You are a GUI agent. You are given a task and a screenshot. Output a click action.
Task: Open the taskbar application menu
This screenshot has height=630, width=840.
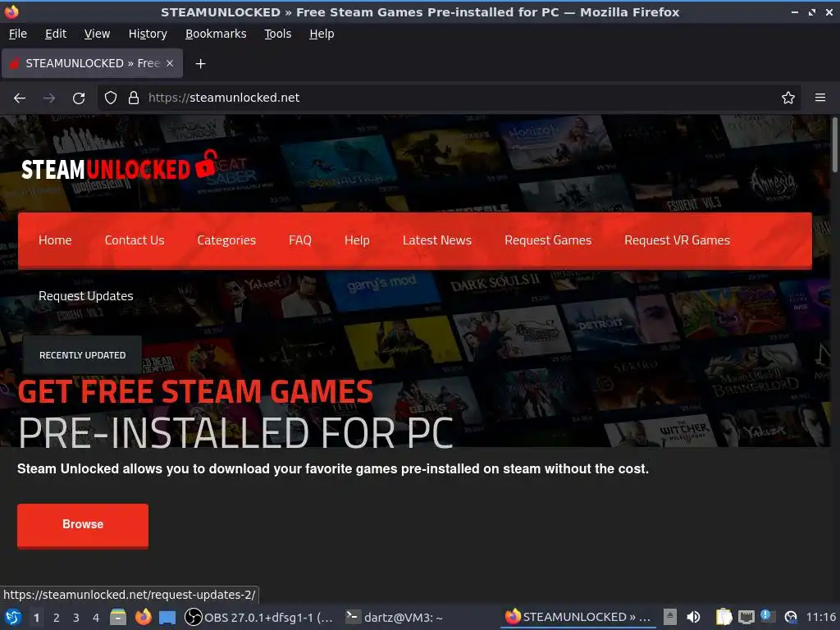pyautogui.click(x=13, y=618)
